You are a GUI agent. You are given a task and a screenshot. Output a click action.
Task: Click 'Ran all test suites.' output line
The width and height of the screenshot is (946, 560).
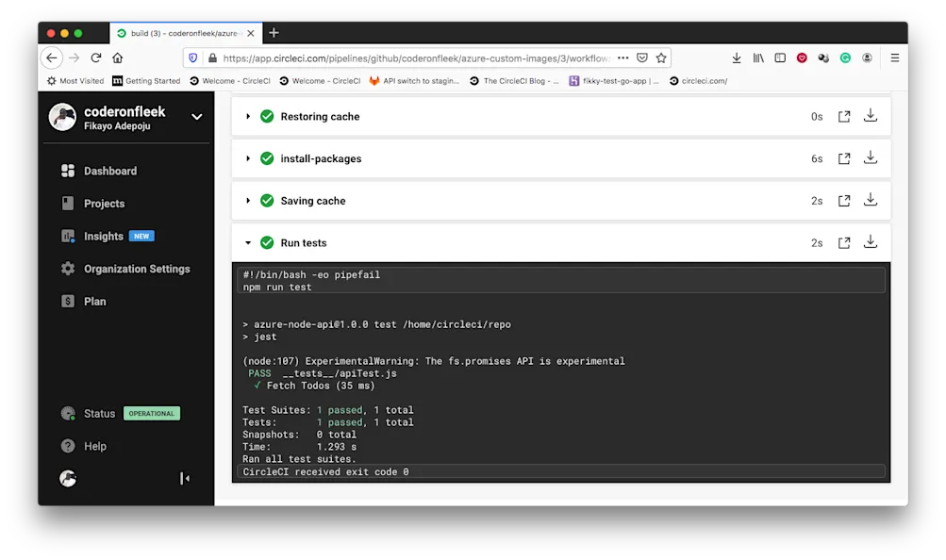299,459
